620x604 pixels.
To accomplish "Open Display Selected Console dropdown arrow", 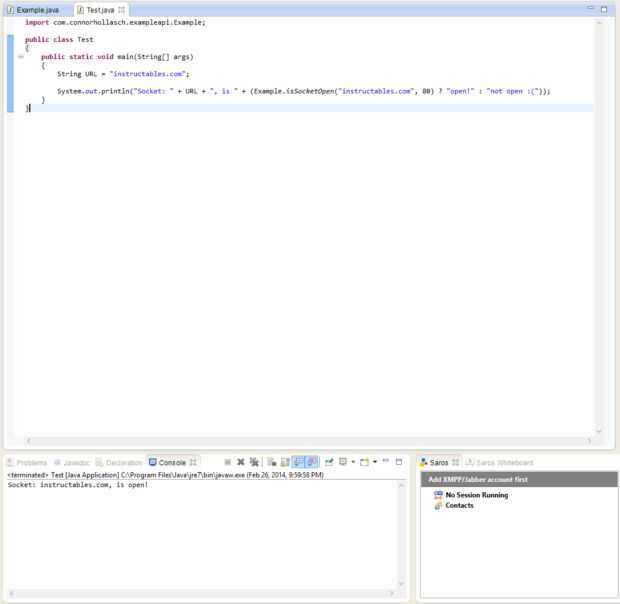I will (x=353, y=462).
